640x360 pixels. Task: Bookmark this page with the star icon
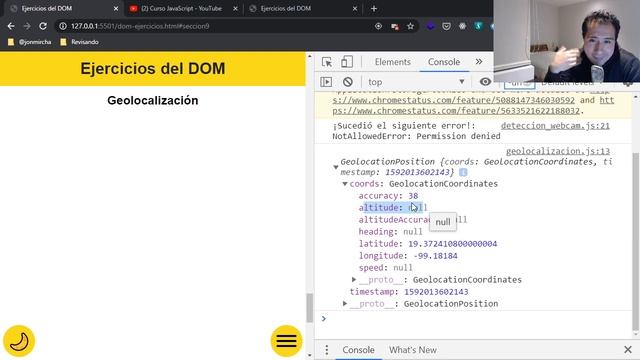point(411,26)
